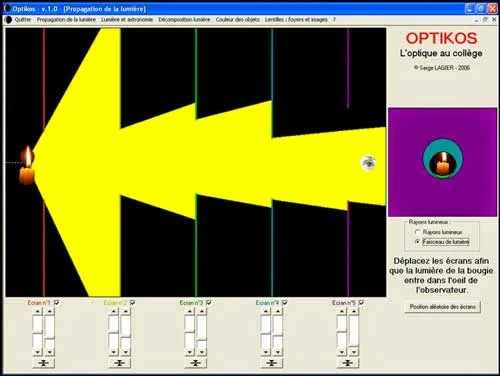The height and width of the screenshot is (376, 500).
Task: Toggle the Ecran n°2 checkbox
Action: (x=133, y=303)
